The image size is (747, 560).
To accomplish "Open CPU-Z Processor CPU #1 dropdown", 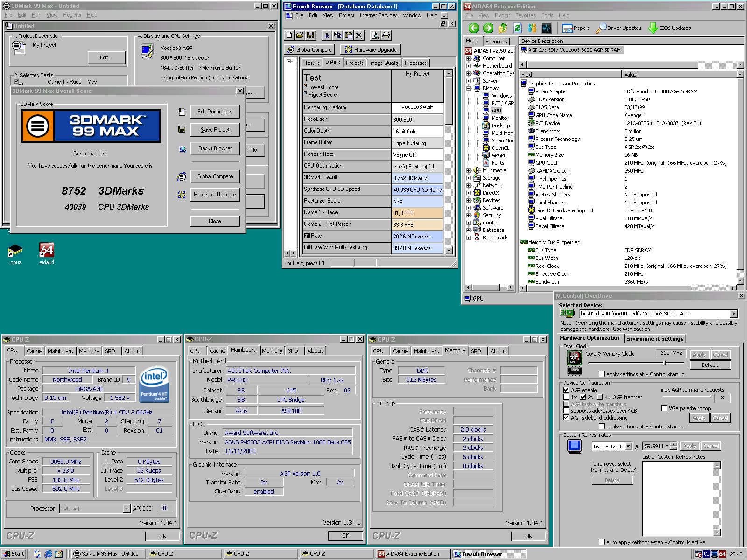I will tap(127, 509).
